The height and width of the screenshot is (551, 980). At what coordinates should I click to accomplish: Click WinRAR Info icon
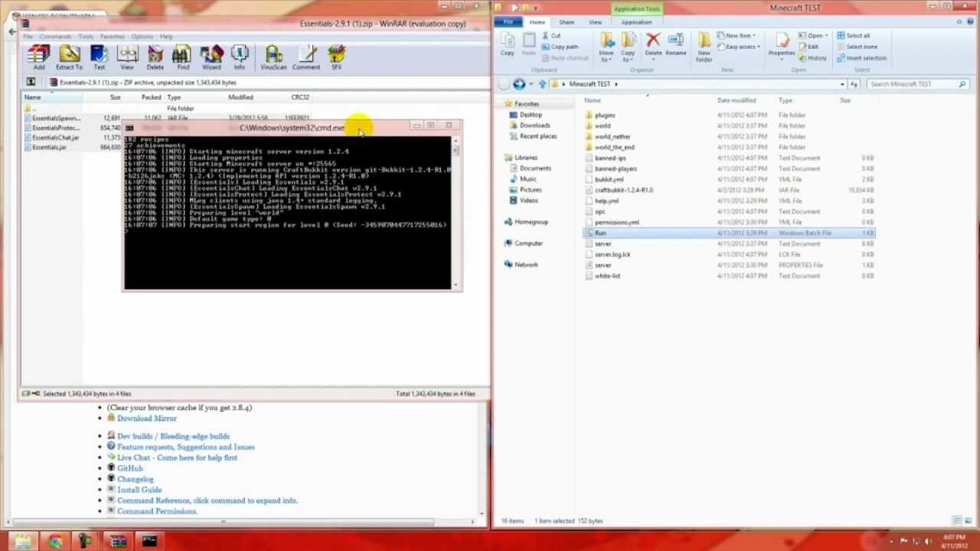coord(240,57)
